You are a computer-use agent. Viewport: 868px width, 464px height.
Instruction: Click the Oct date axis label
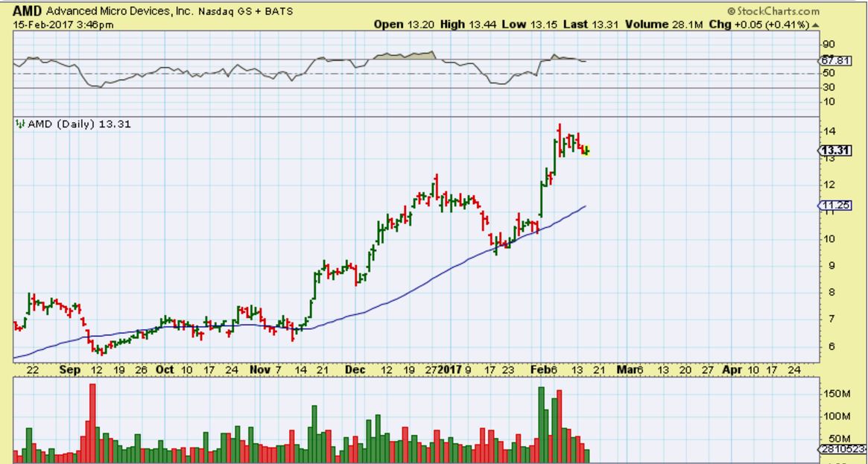tap(165, 369)
